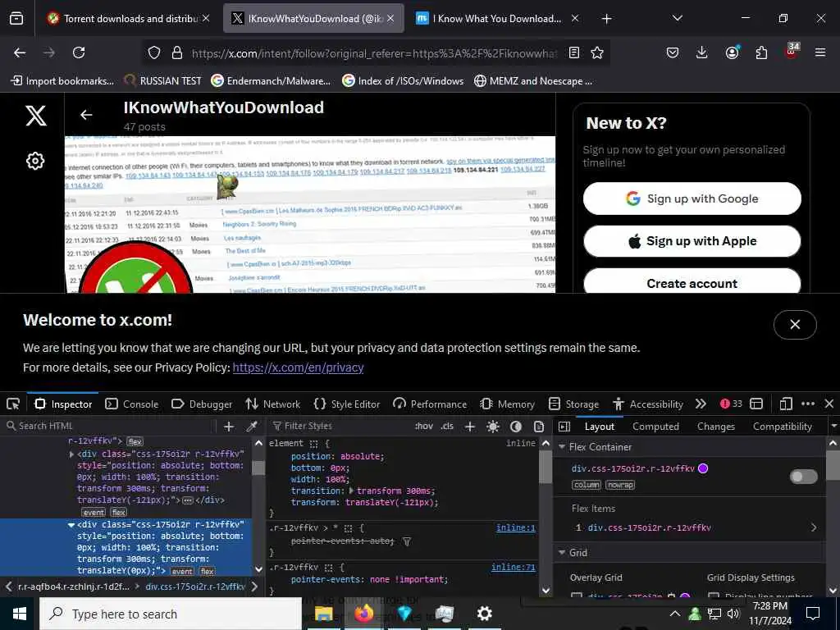Open the Firefox View recent browsing icon
The height and width of the screenshot is (630, 840).
[16, 19]
